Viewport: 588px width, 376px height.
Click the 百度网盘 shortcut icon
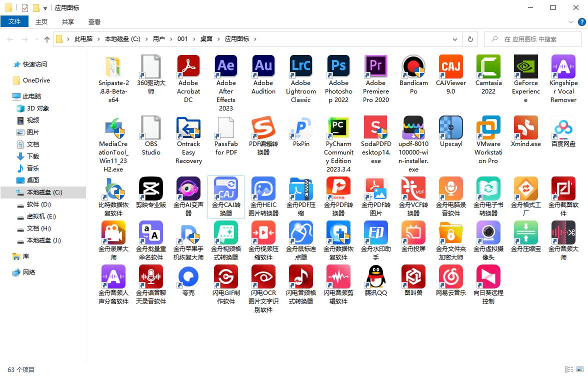coord(563,127)
